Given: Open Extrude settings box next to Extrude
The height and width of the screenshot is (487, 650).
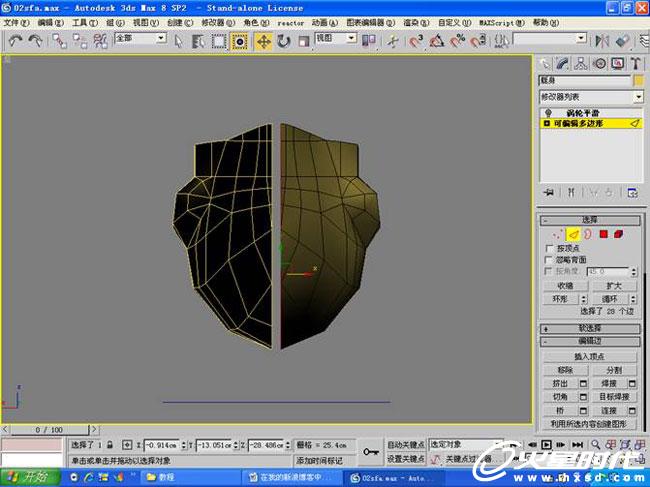Looking at the screenshot, I should 583,384.
